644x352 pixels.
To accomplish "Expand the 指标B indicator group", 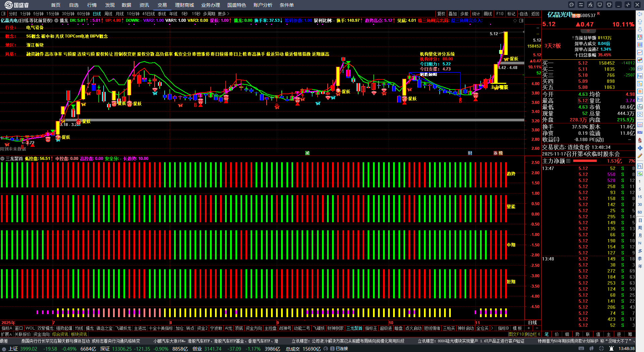I will [x=503, y=328].
